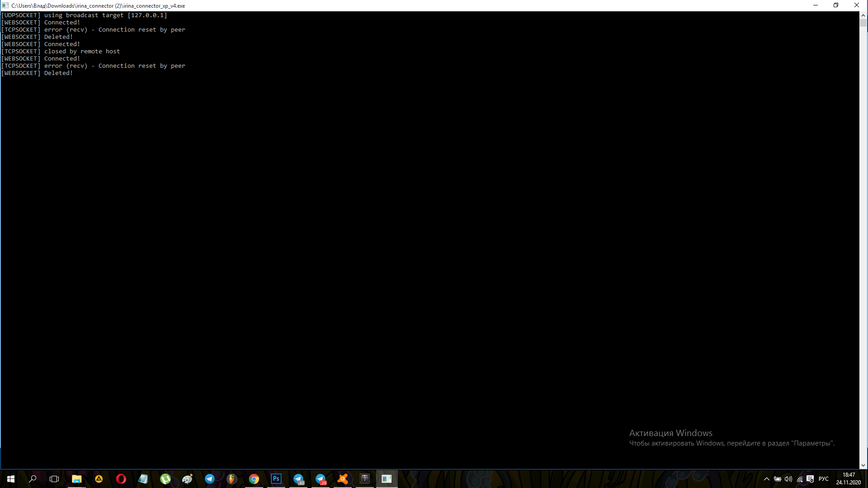The height and width of the screenshot is (488, 868).
Task: Open uTorrent from the taskbar
Action: click(x=165, y=479)
